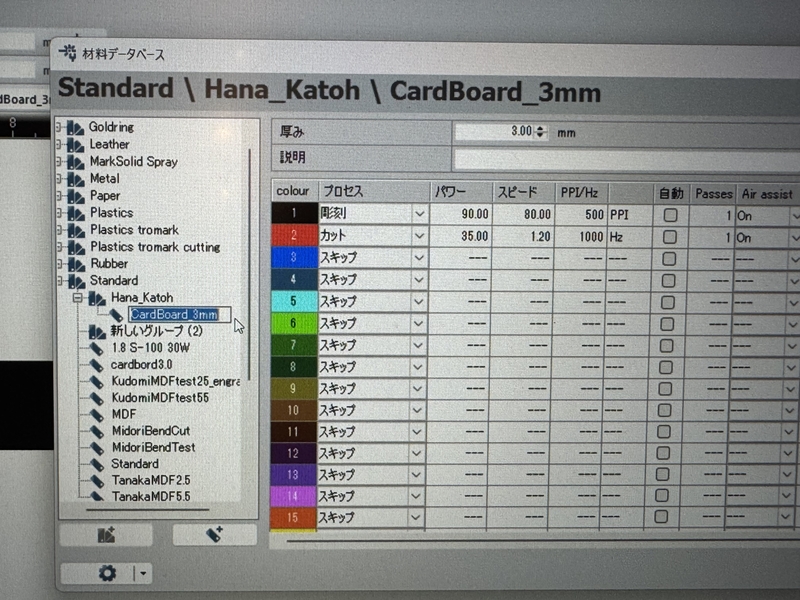
Task: Increase thickness with the 厚み up arrow
Action: click(x=538, y=128)
